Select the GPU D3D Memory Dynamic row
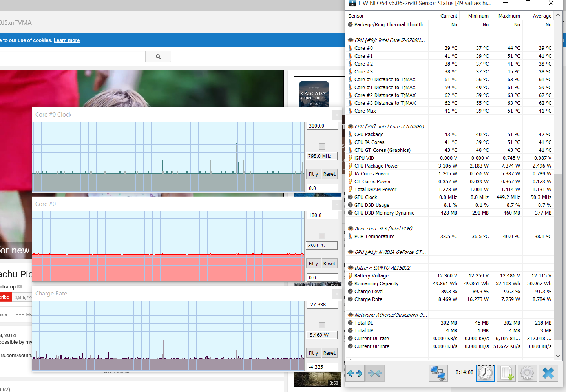566x392 pixels. tap(450, 213)
